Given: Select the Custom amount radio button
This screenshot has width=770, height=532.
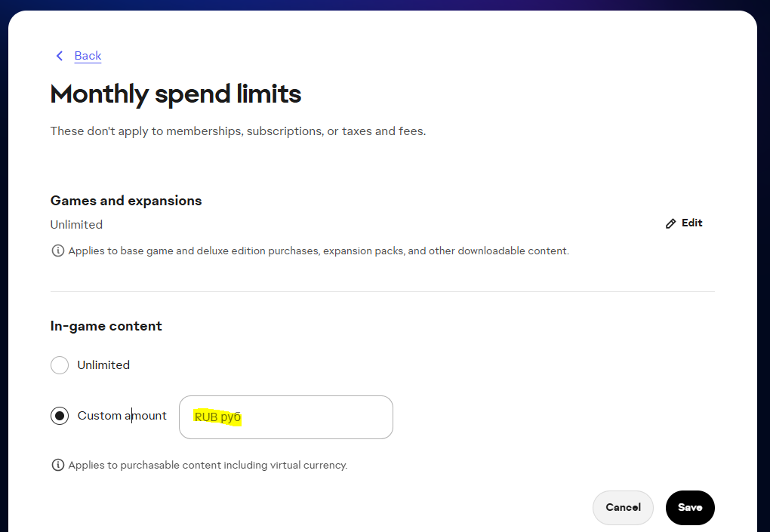Looking at the screenshot, I should coord(60,416).
